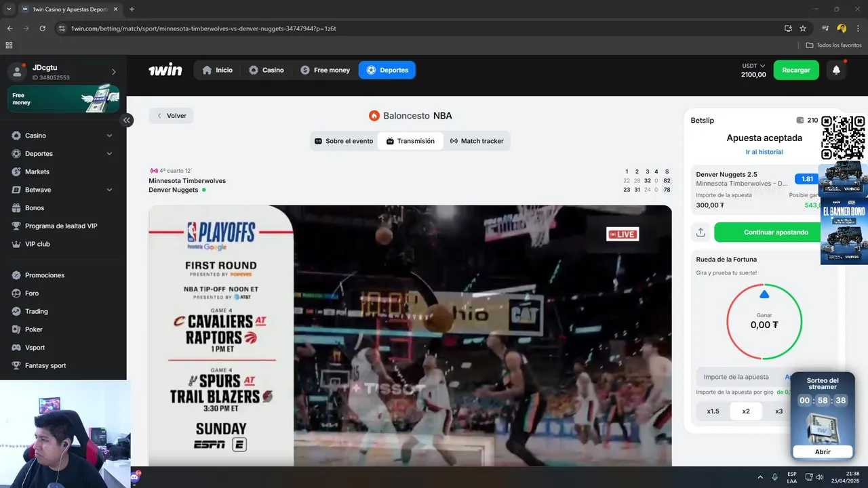The height and width of the screenshot is (488, 868).
Task: Select the x2 multiplier
Action: click(x=746, y=411)
